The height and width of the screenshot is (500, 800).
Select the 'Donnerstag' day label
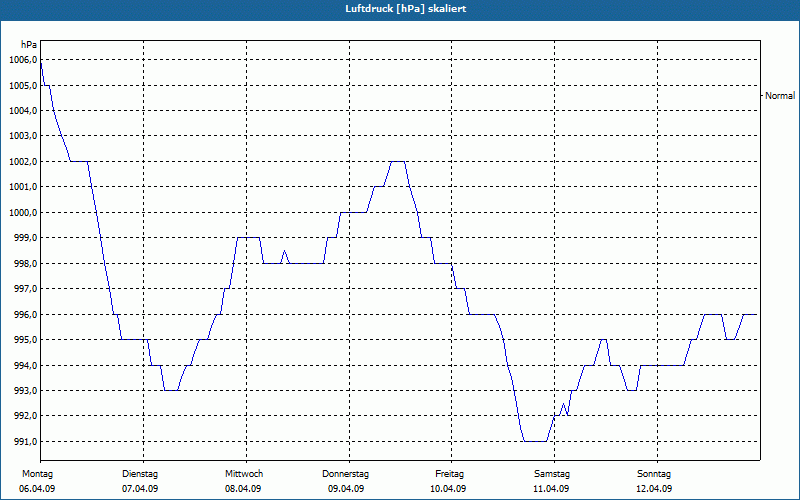click(x=345, y=474)
